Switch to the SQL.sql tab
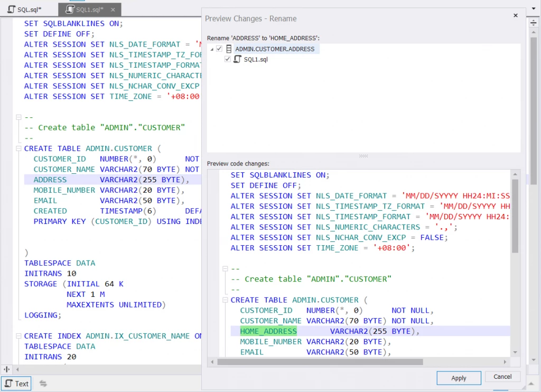This screenshot has width=541, height=392. [x=24, y=10]
